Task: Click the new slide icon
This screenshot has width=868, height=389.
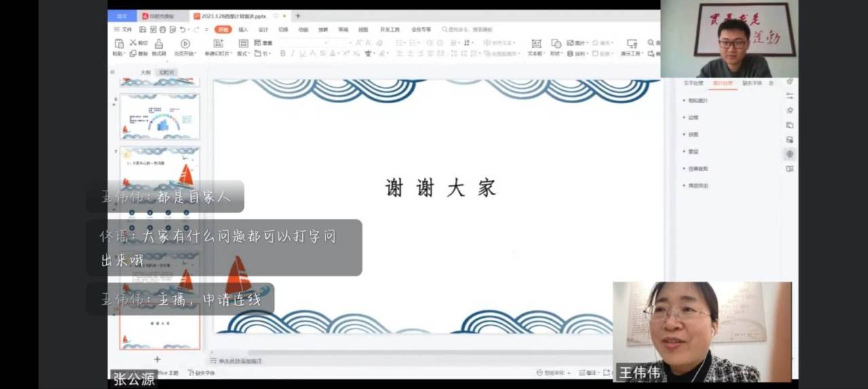Action: click(218, 43)
